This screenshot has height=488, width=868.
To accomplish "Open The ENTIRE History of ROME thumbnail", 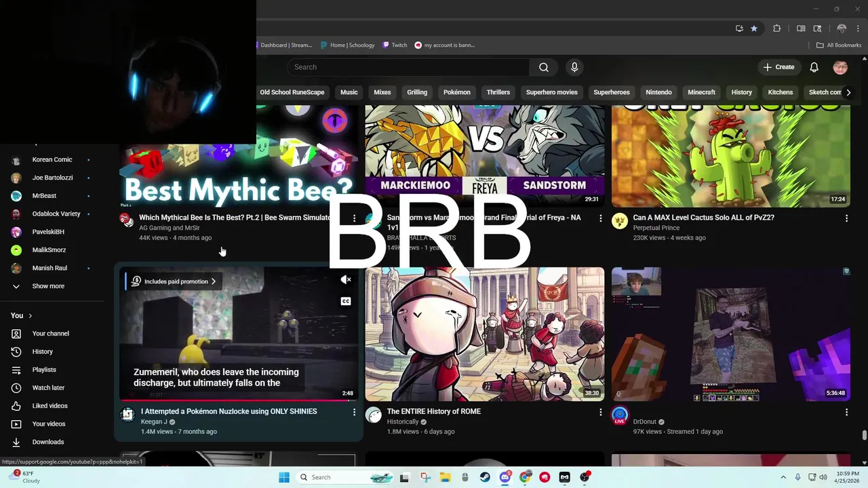I will 485,334.
